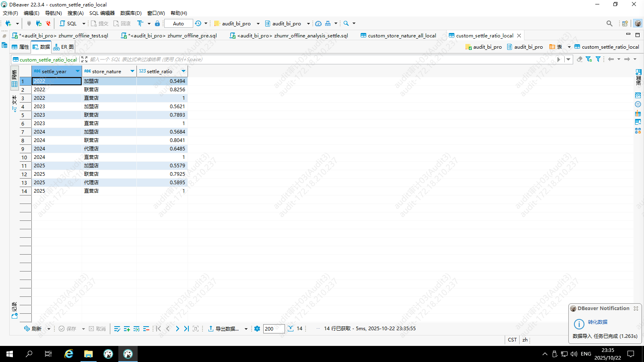Toggle the grid view mode on left sidebar
644x362 pixels.
14,78
